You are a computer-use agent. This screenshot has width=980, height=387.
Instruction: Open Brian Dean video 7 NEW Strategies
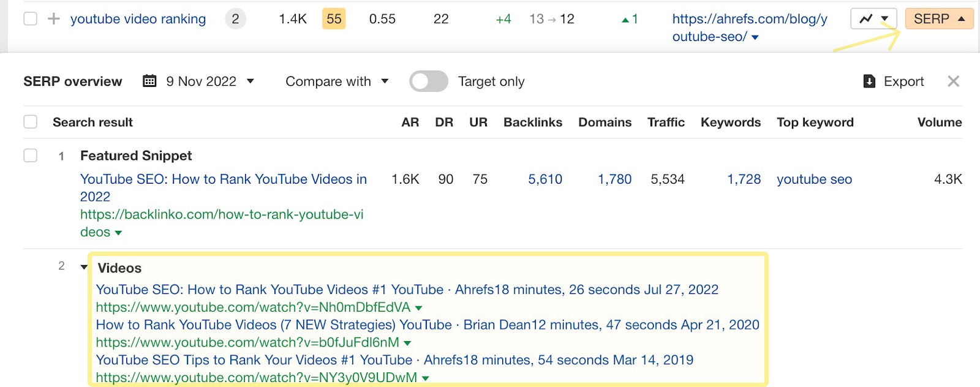click(x=428, y=325)
